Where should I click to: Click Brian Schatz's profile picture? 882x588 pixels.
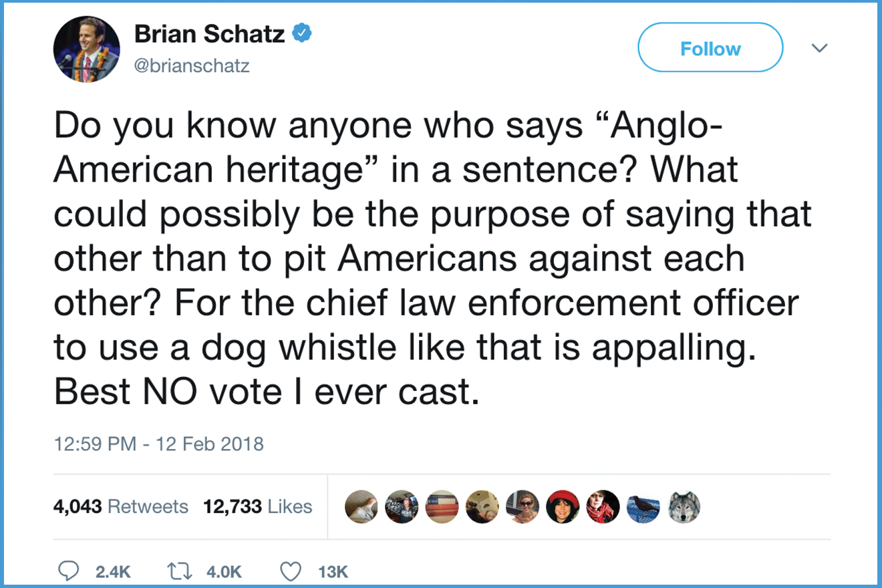click(x=87, y=48)
